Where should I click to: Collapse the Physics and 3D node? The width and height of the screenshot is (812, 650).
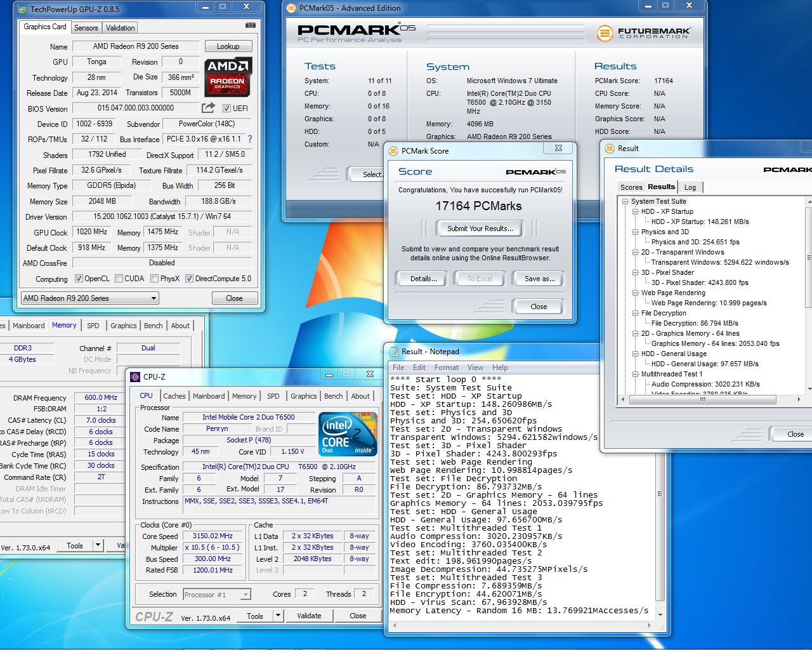coord(635,232)
